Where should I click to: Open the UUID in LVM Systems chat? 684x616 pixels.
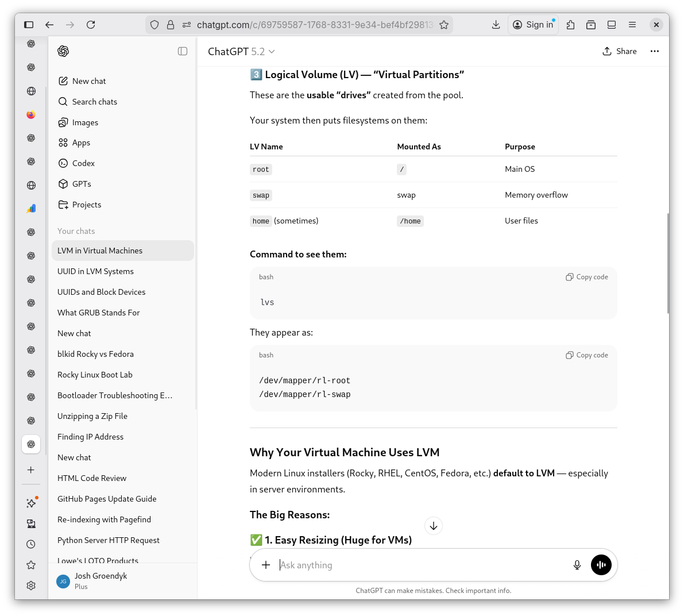pyautogui.click(x=95, y=271)
